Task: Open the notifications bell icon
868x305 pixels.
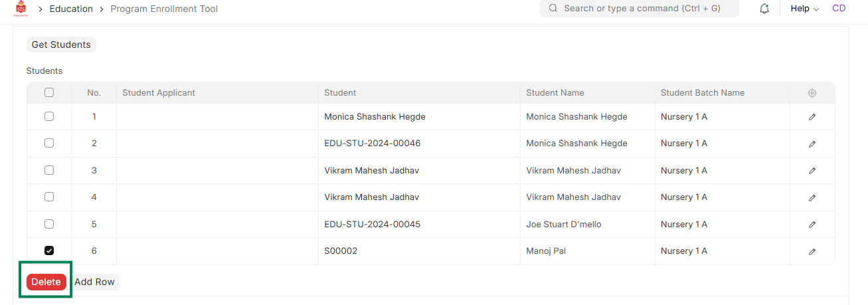Action: [764, 9]
